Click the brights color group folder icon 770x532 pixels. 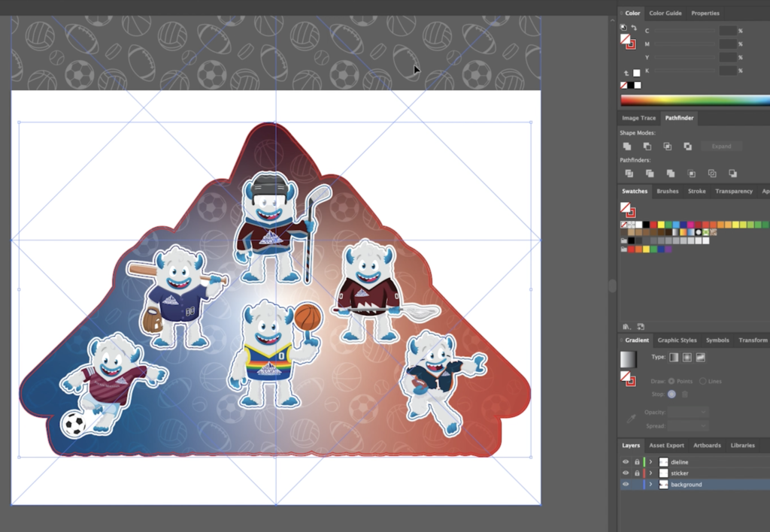pyautogui.click(x=623, y=249)
